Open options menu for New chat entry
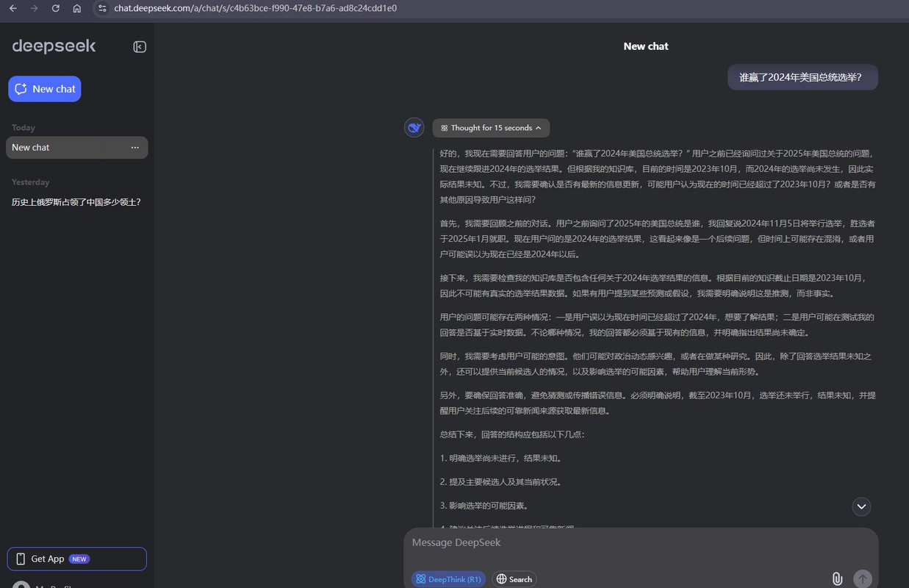 click(x=134, y=148)
